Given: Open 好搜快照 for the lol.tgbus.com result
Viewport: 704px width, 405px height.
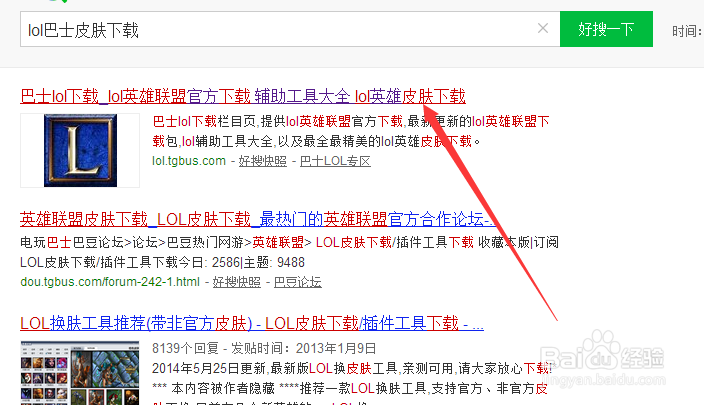Looking at the screenshot, I should tap(263, 161).
